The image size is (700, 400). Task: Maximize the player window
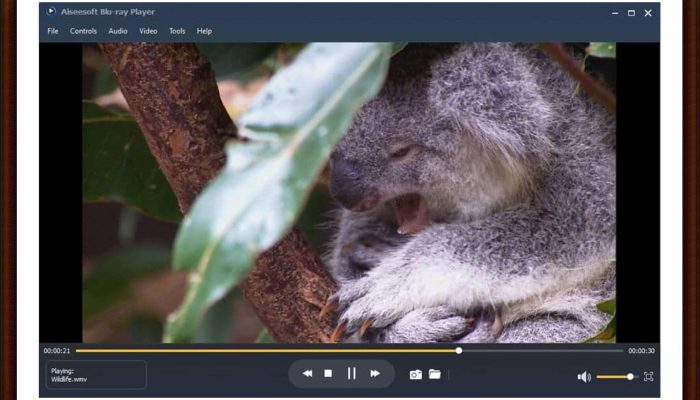point(631,13)
